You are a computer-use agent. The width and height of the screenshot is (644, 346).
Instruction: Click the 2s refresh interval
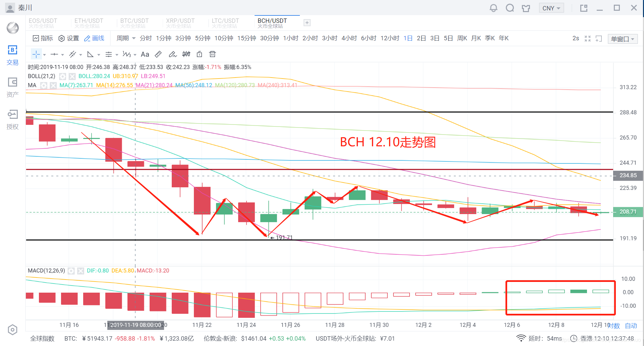[576, 38]
